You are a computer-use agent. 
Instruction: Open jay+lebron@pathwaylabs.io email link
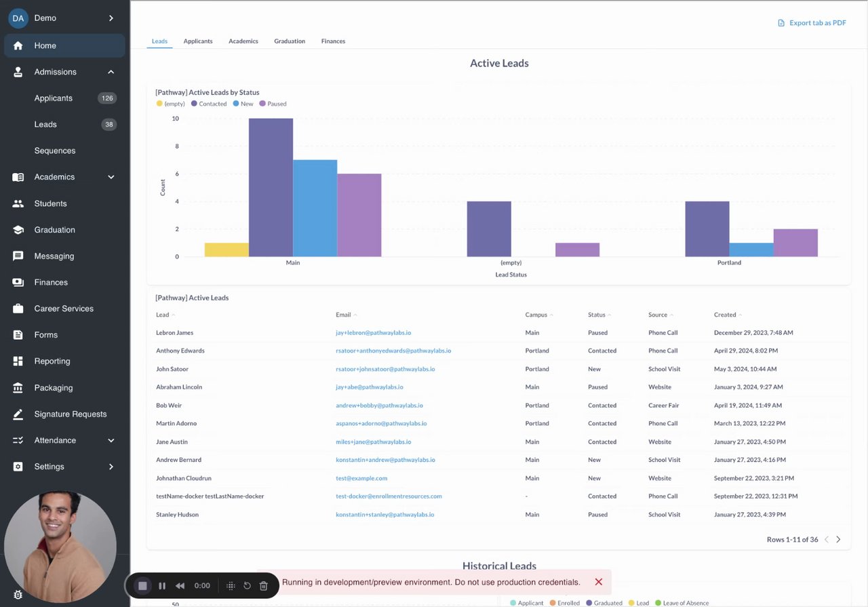(x=373, y=333)
